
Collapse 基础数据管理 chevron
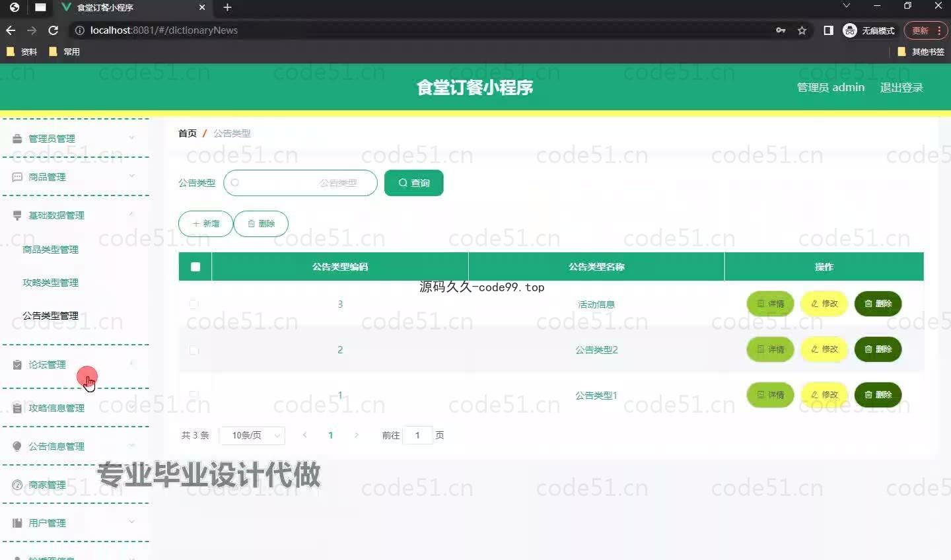pos(131,214)
